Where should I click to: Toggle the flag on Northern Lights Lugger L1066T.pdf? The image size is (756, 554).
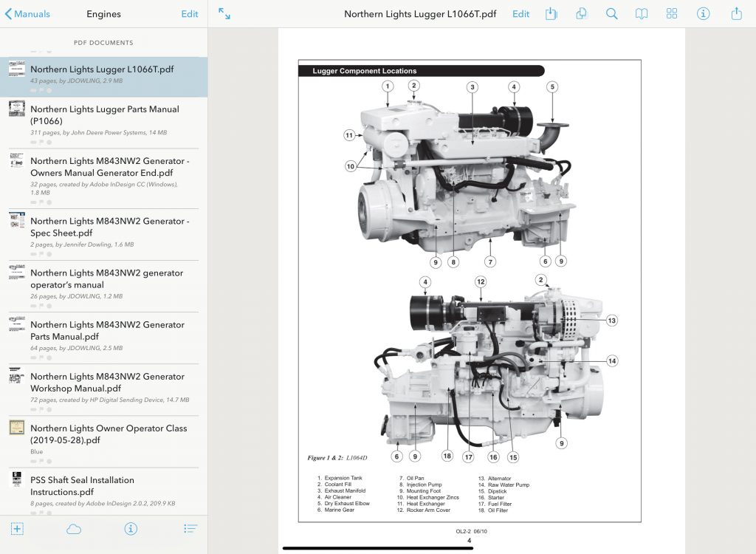[x=41, y=90]
